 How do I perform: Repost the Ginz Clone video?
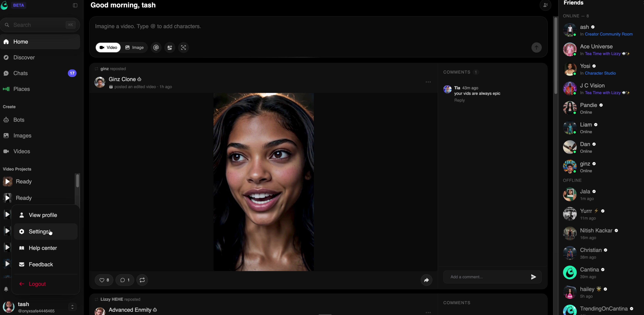pyautogui.click(x=142, y=280)
